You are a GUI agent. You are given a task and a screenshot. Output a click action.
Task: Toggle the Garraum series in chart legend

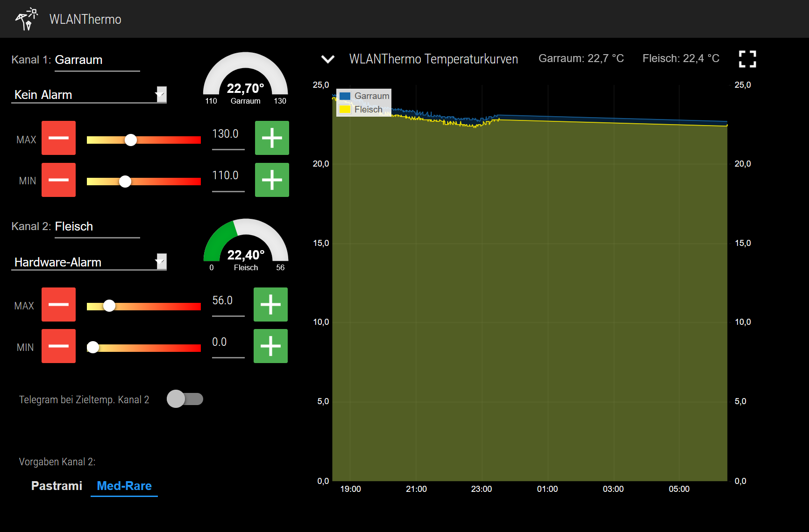coord(364,96)
